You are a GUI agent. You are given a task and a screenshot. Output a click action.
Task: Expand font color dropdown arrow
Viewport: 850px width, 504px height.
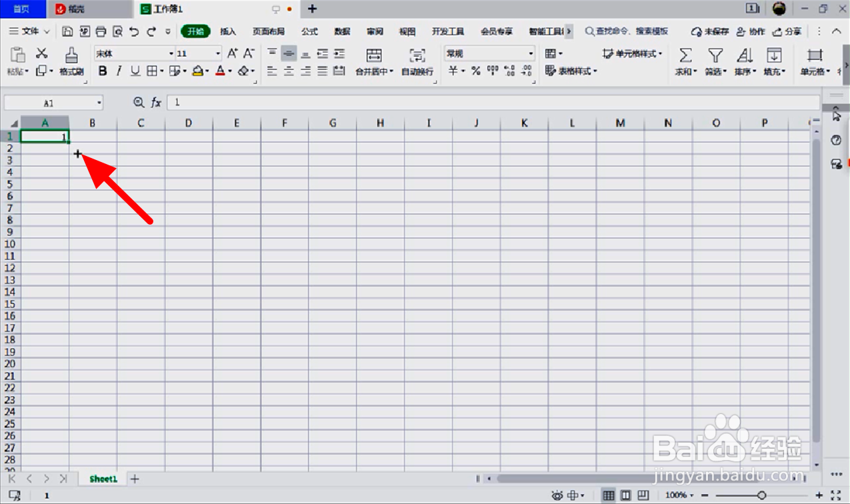(230, 71)
